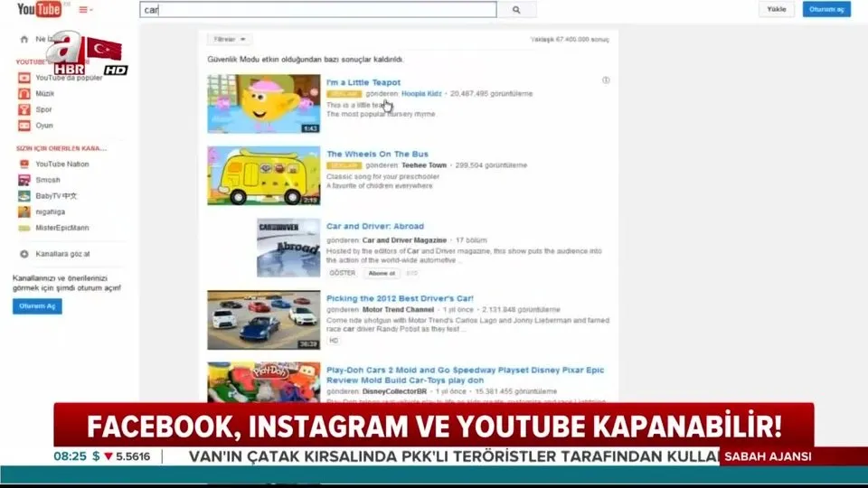This screenshot has width=868, height=488.
Task: Open the guide menu next to YouTube logo
Action: click(85, 9)
